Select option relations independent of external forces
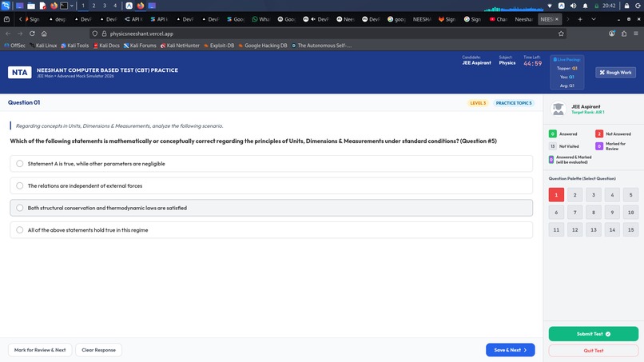 pos(271,185)
